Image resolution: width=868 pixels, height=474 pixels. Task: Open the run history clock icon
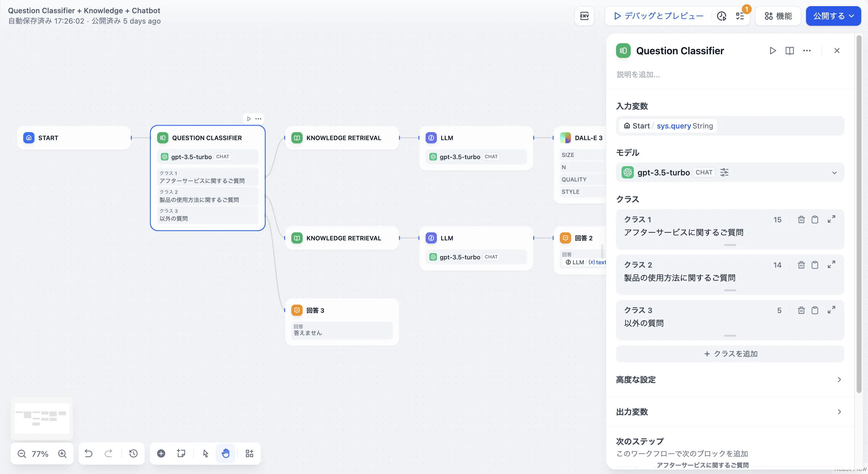721,16
